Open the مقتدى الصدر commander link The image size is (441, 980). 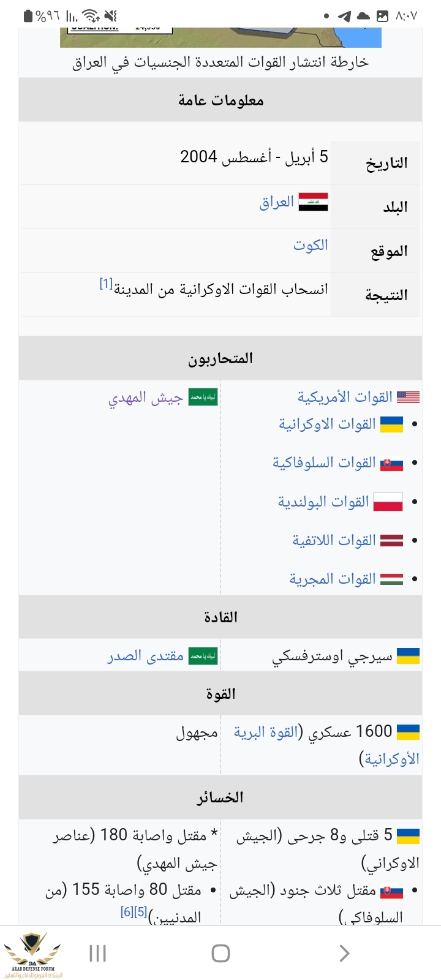146,657
